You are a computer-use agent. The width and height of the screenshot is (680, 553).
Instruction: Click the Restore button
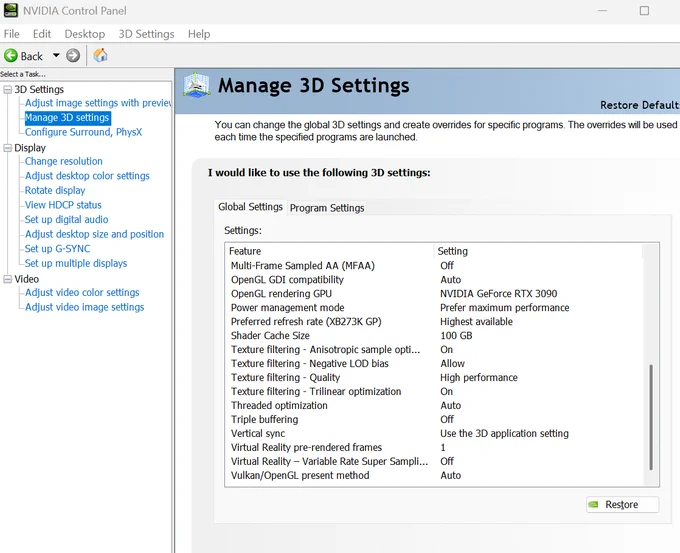(622, 504)
